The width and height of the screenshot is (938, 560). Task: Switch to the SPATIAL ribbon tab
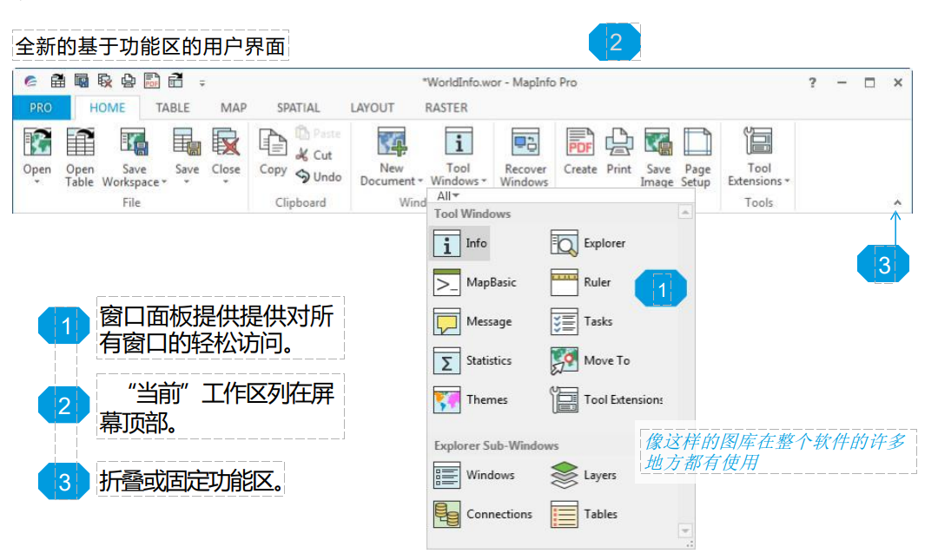coord(298,108)
